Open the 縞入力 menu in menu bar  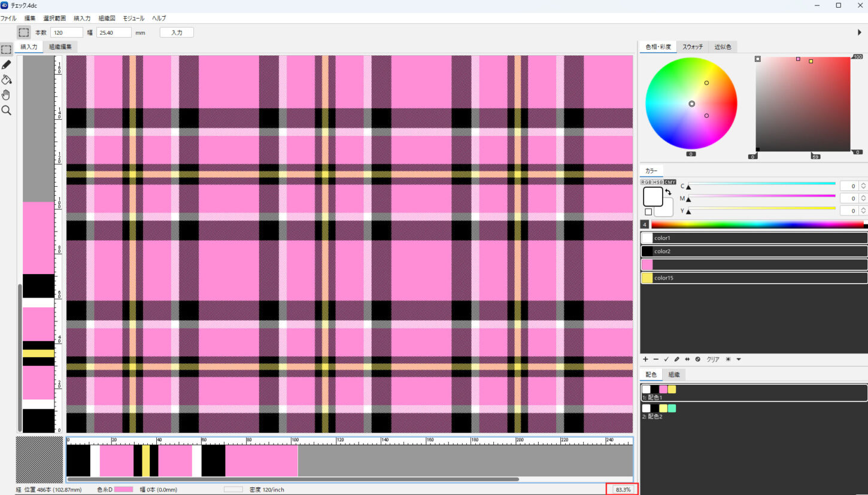pyautogui.click(x=82, y=19)
